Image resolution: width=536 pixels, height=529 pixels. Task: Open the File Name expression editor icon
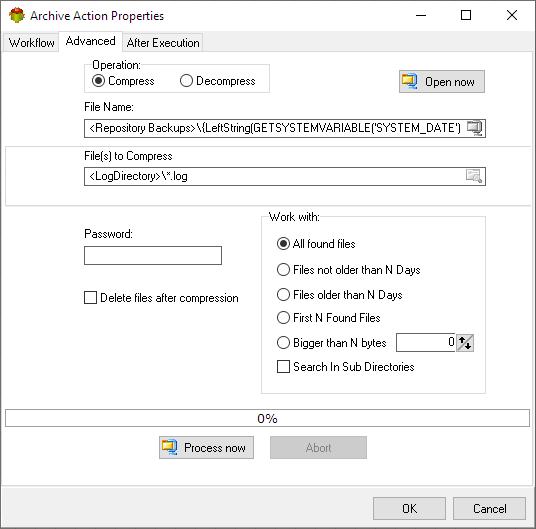tap(475, 128)
